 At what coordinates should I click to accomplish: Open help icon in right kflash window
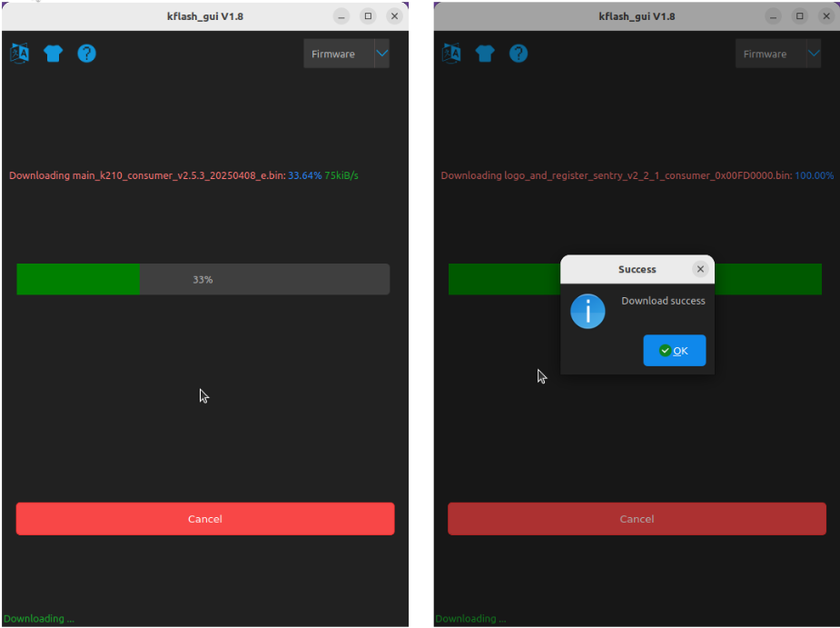518,53
